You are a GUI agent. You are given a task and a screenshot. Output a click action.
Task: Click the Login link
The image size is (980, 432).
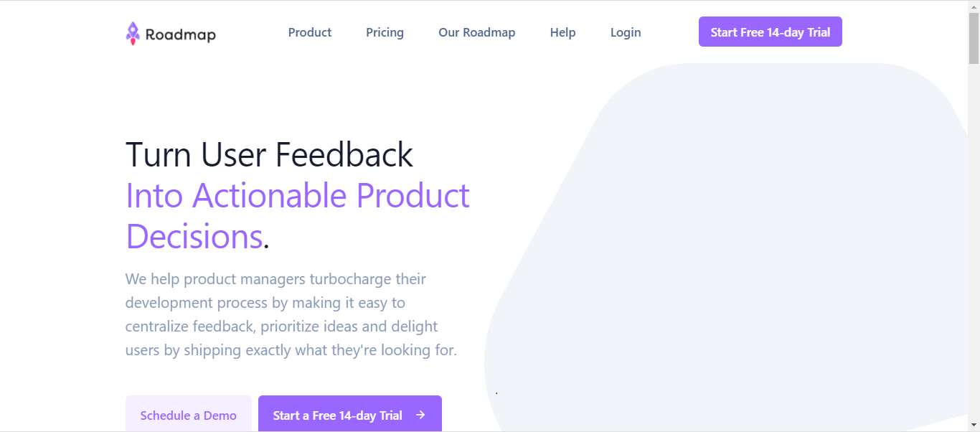click(625, 32)
